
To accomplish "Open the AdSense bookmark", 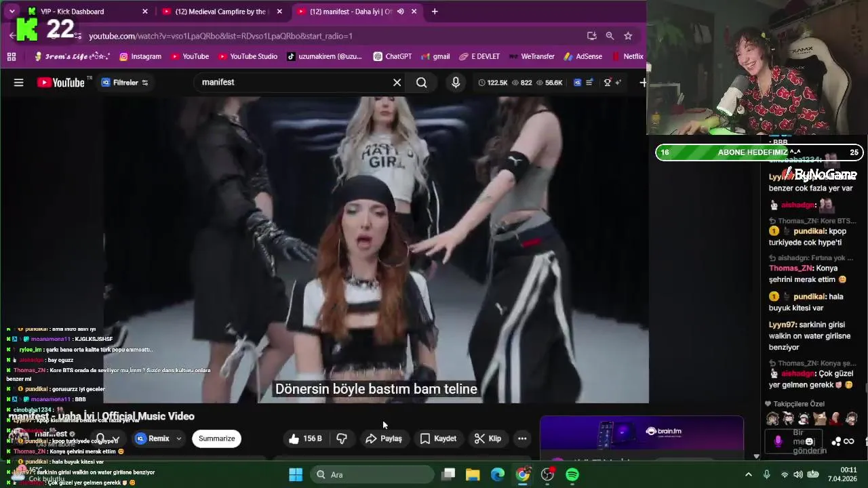I will click(x=583, y=57).
